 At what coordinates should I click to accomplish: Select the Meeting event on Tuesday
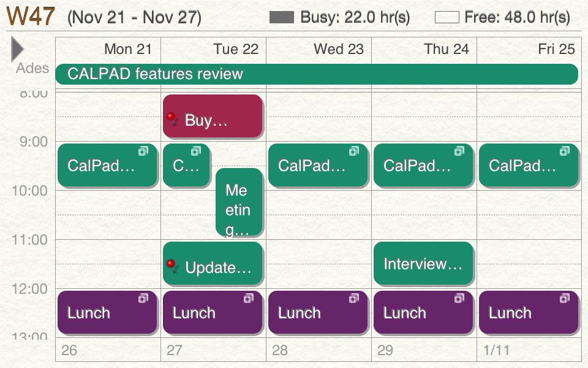pos(239,203)
